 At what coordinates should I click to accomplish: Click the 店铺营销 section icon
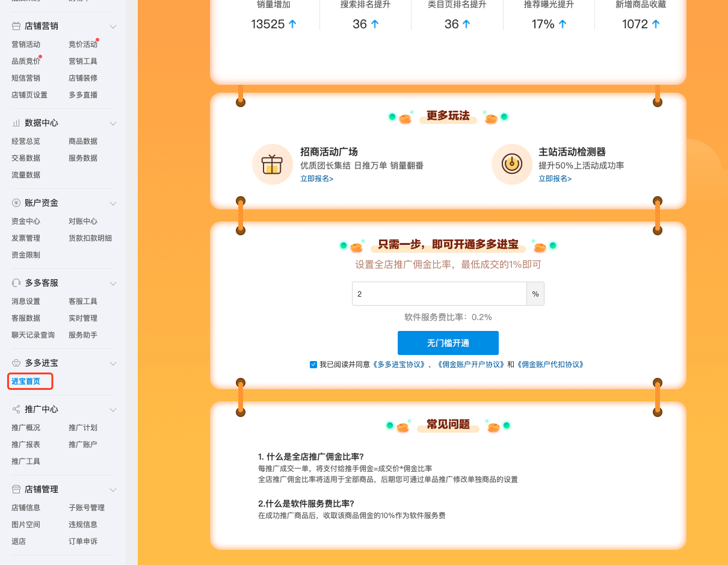pos(16,26)
